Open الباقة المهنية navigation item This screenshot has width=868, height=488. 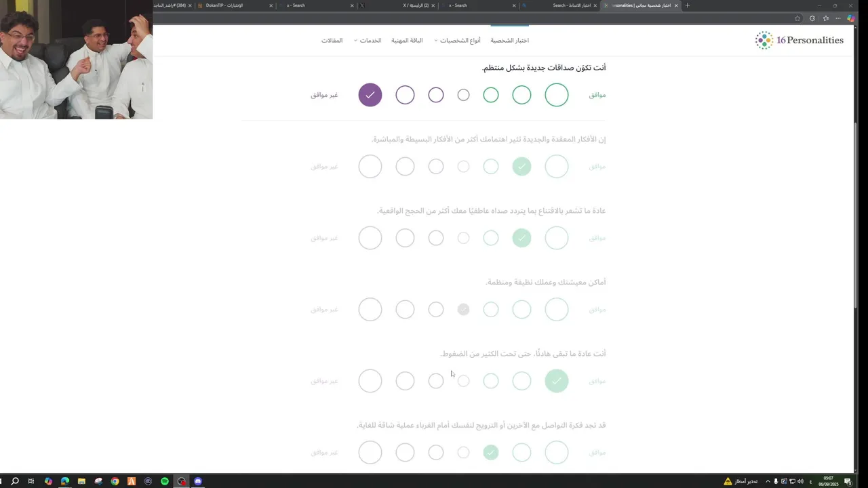407,41
